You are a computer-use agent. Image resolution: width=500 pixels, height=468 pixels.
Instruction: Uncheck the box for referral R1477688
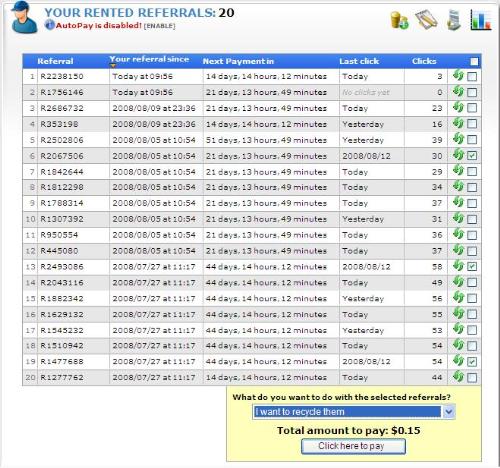(x=472, y=362)
